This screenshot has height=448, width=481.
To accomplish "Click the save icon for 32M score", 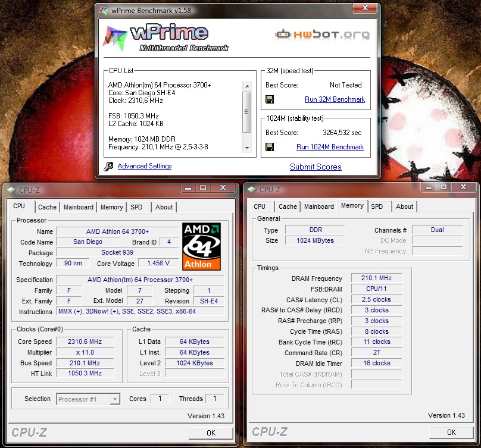I will pyautogui.click(x=270, y=99).
